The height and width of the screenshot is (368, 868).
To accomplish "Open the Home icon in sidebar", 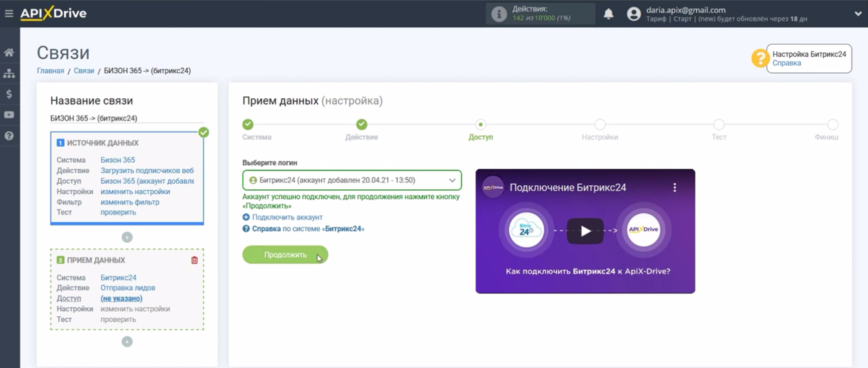I will pyautogui.click(x=9, y=52).
